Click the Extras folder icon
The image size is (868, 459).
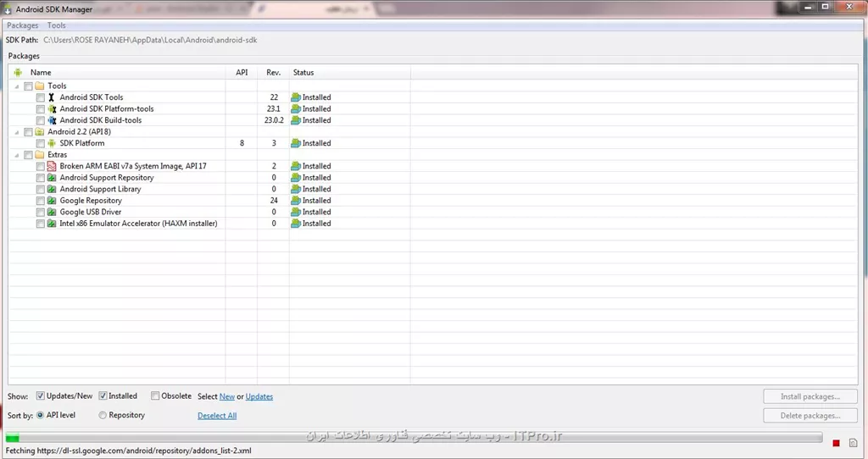39,155
